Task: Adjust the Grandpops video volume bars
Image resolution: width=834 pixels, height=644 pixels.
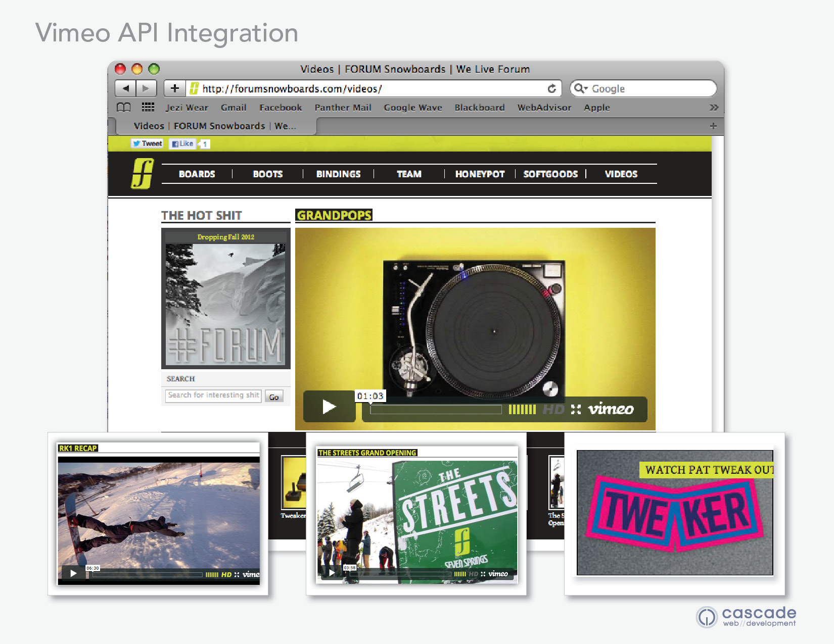Action: [522, 410]
